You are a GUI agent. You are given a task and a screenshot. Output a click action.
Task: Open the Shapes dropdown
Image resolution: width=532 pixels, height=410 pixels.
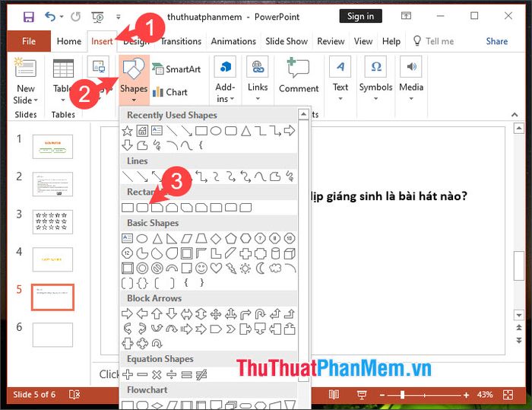(133, 78)
